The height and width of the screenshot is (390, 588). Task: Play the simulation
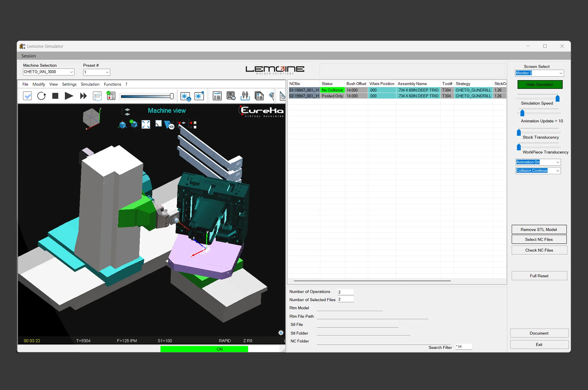point(69,96)
